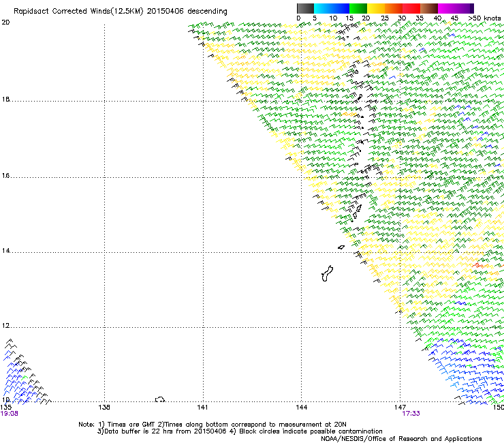The height and width of the screenshot is (443, 504).
Task: Click the latitude label 20
Action: pos(5,22)
